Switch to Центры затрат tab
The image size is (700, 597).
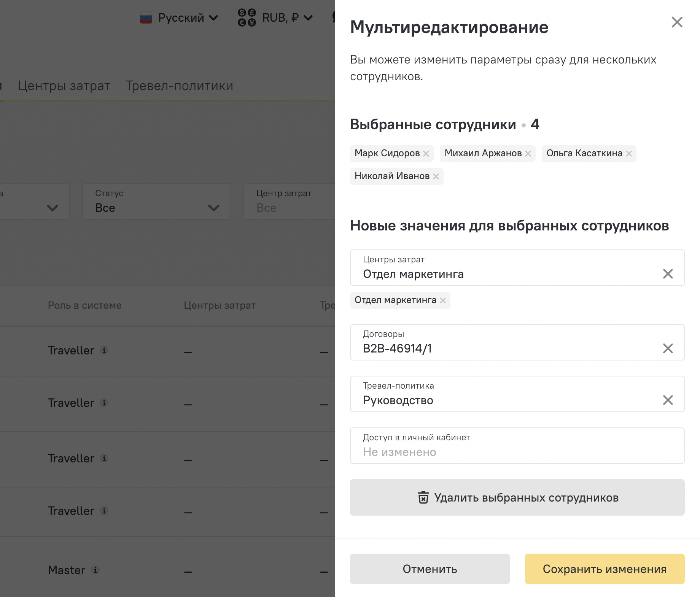64,86
